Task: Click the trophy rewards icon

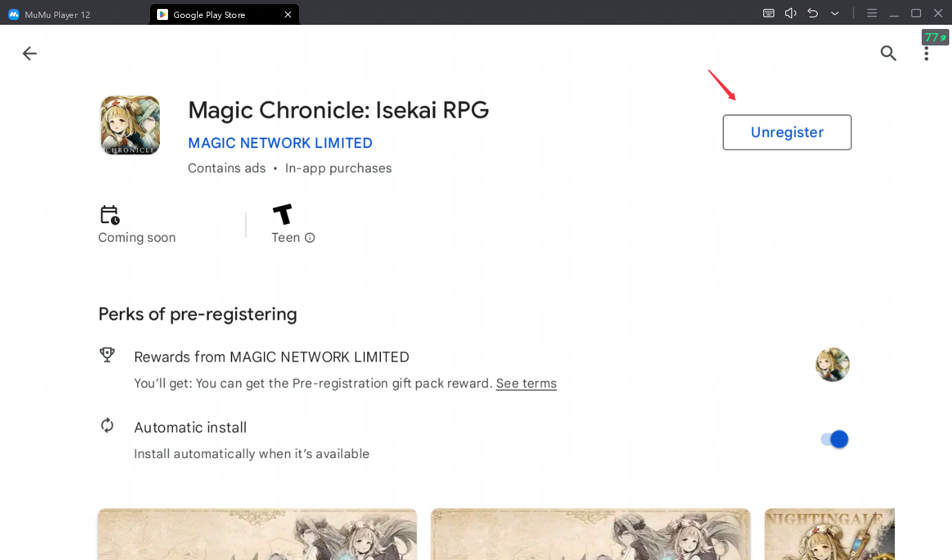Action: coord(107,355)
